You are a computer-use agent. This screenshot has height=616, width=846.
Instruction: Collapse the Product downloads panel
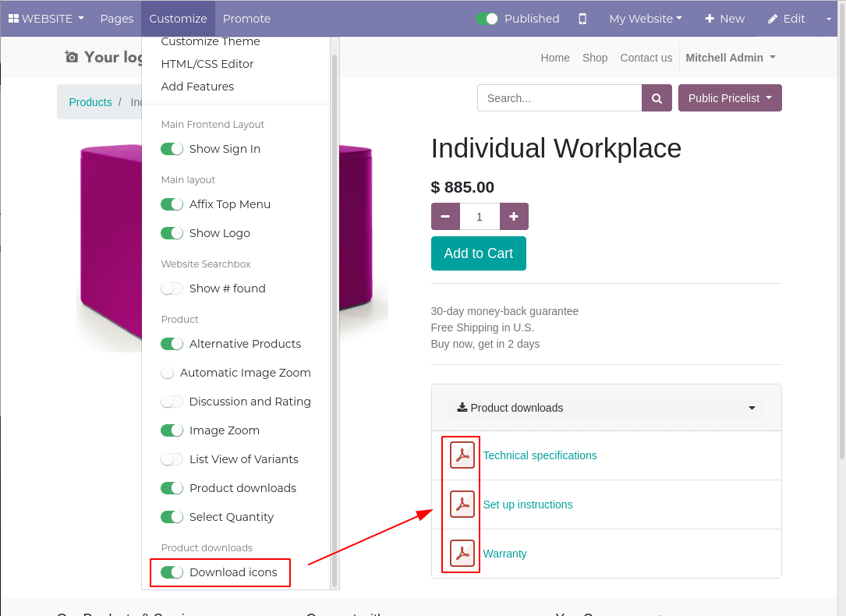[607, 408]
